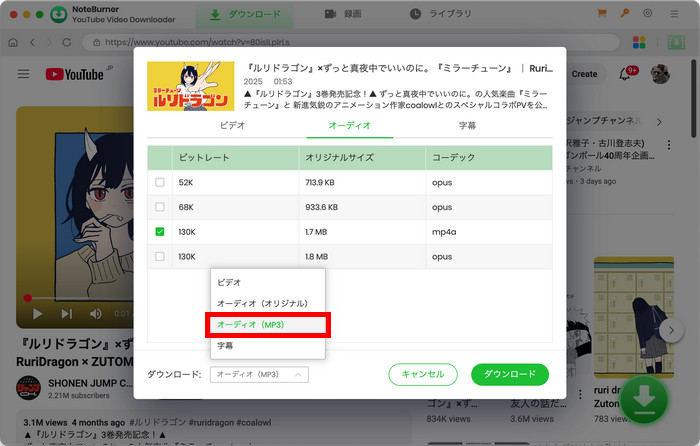Seek on the video progress bar

click(x=78, y=298)
